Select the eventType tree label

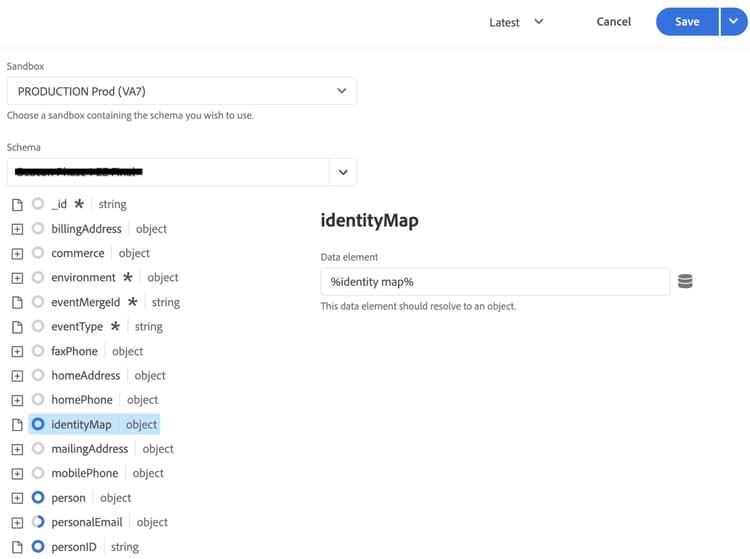click(77, 327)
